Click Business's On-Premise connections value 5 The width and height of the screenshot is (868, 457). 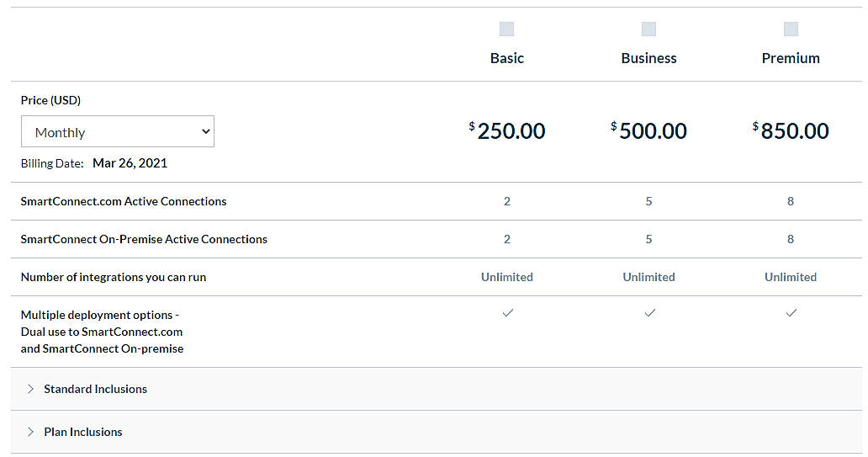click(x=648, y=239)
